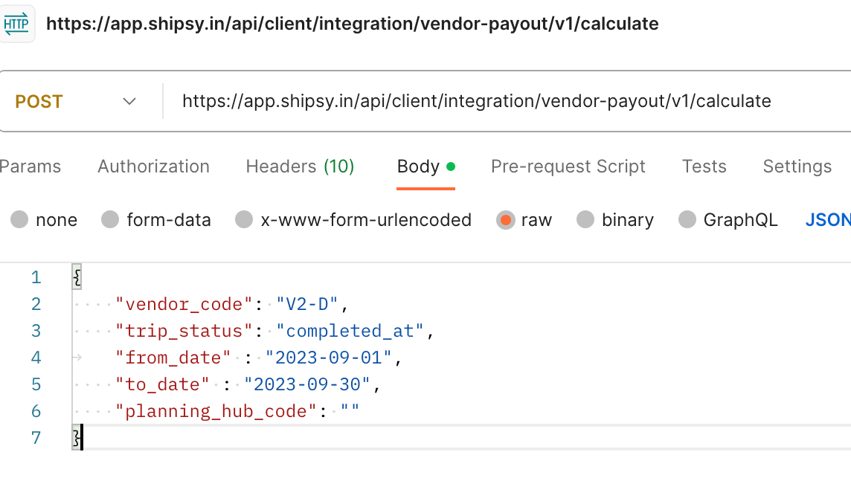The image size is (851, 504).
Task: Open the JSON format dropdown
Action: pos(827,220)
